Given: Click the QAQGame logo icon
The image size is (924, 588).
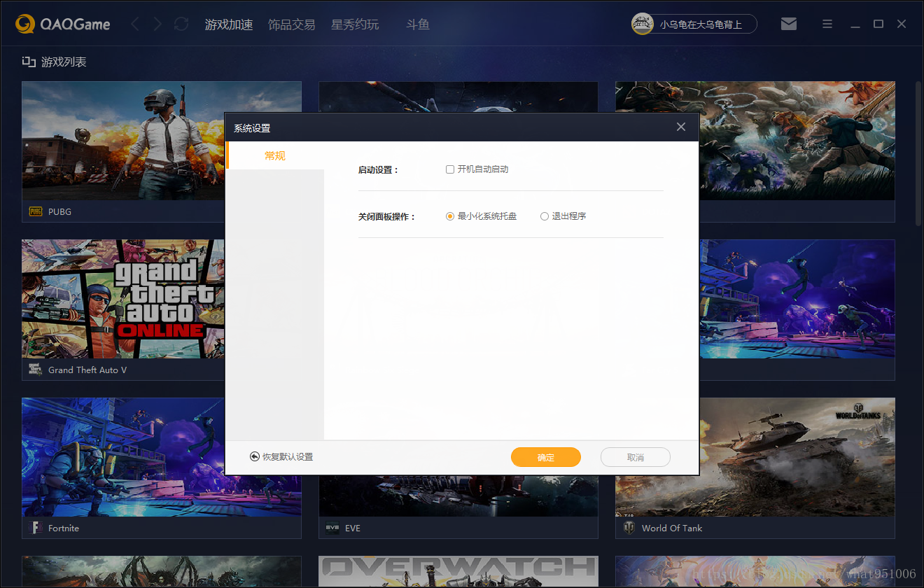Looking at the screenshot, I should pos(25,24).
